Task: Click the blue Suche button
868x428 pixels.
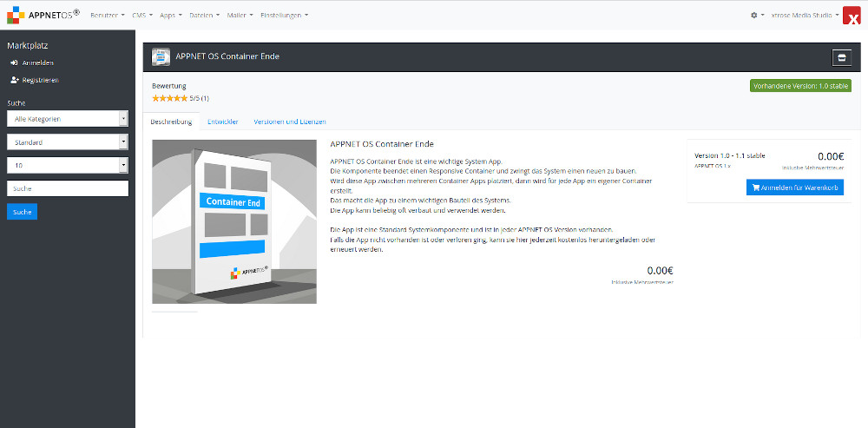Action: tap(23, 212)
